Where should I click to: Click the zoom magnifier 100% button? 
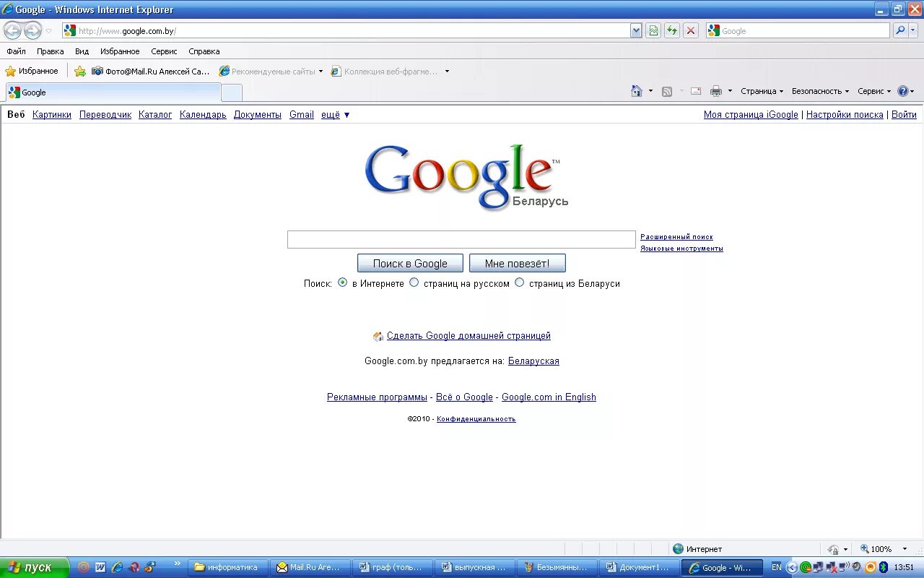pyautogui.click(x=876, y=549)
